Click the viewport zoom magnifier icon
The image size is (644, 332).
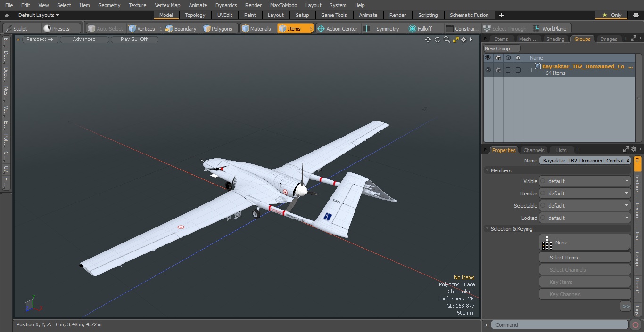coord(446,40)
